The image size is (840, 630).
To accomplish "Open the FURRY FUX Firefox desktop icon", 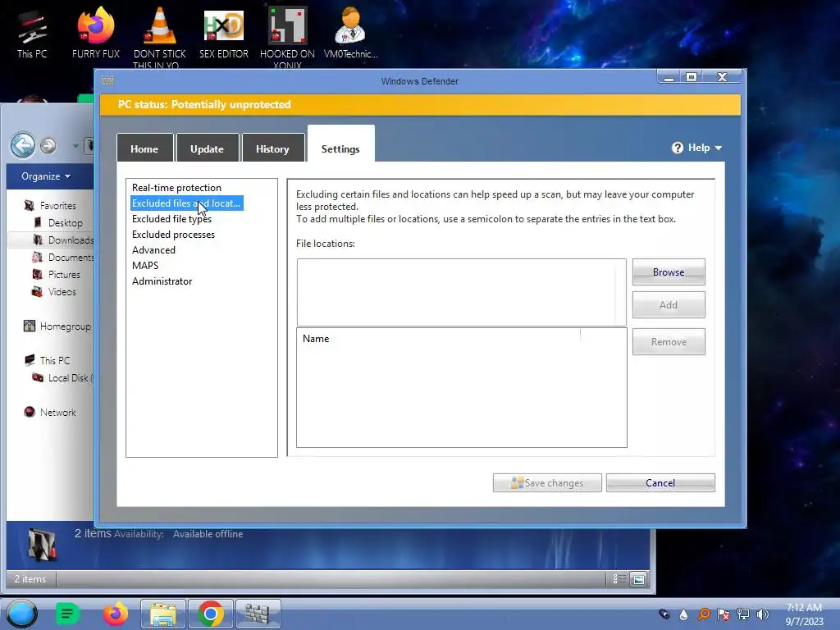I will (x=96, y=34).
